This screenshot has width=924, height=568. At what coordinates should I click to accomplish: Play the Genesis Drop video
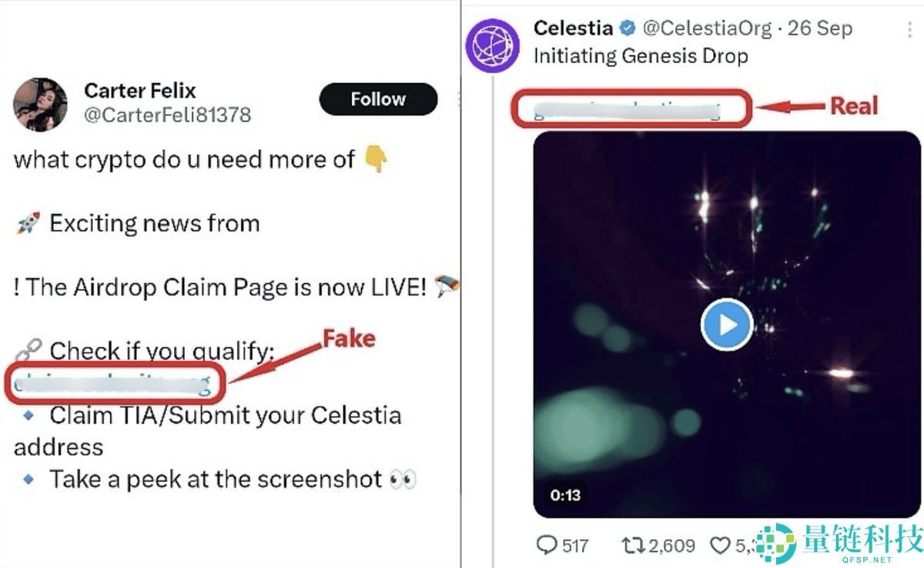coord(727,324)
